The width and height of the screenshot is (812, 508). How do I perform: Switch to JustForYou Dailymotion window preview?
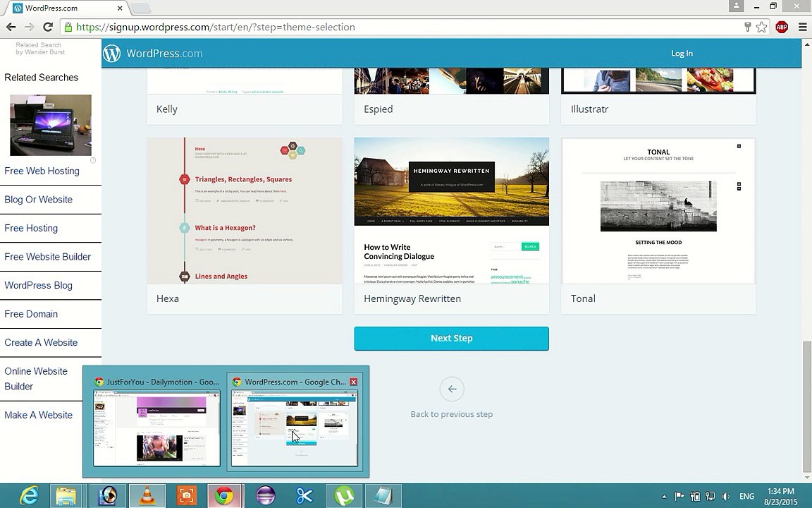156,423
